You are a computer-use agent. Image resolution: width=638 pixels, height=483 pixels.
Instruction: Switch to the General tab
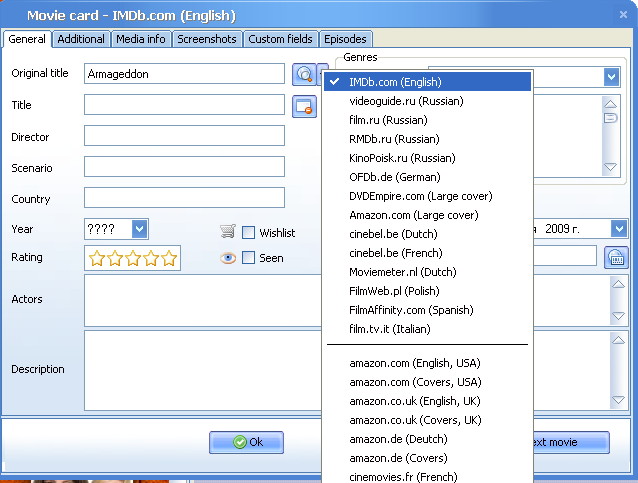click(27, 39)
